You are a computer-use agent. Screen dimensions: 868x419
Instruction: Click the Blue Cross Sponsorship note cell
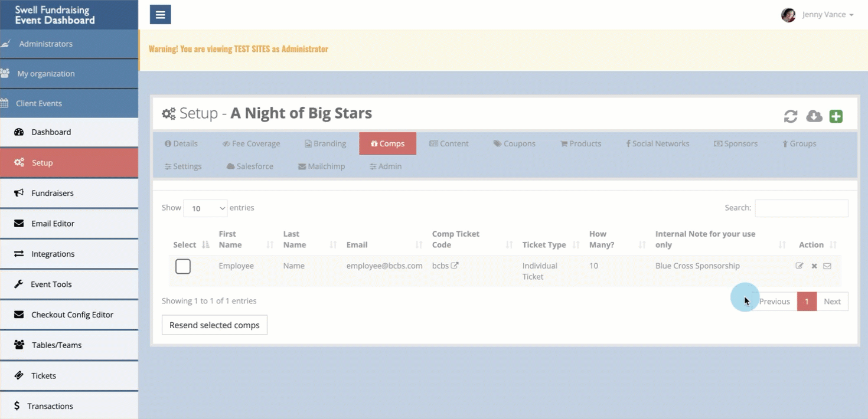click(697, 266)
